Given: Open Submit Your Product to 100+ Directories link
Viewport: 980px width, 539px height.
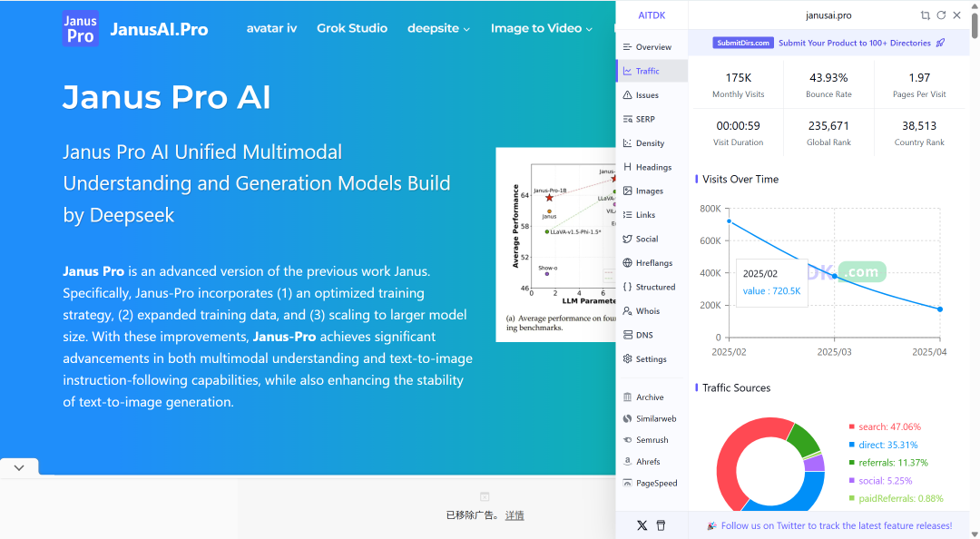Looking at the screenshot, I should tap(855, 44).
